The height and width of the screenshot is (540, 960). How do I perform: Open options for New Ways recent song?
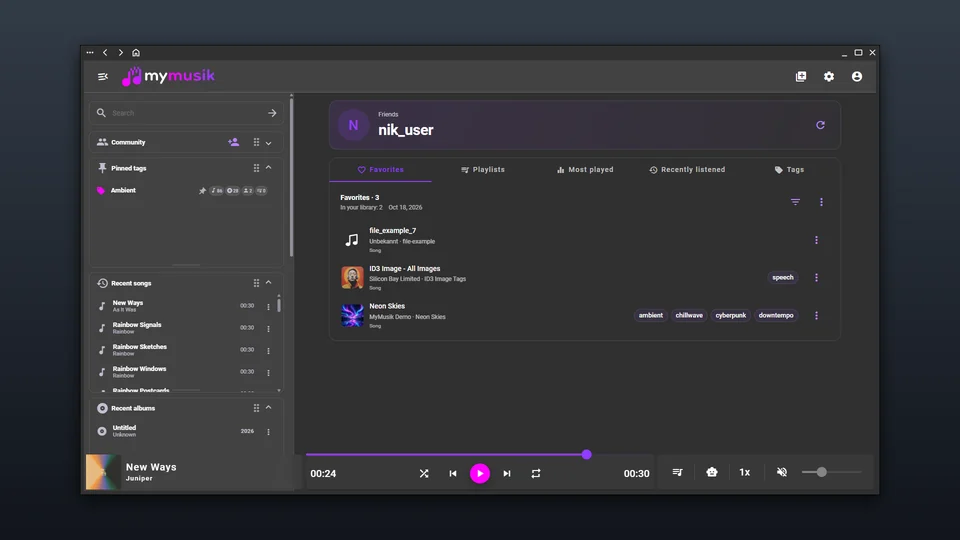click(x=268, y=306)
